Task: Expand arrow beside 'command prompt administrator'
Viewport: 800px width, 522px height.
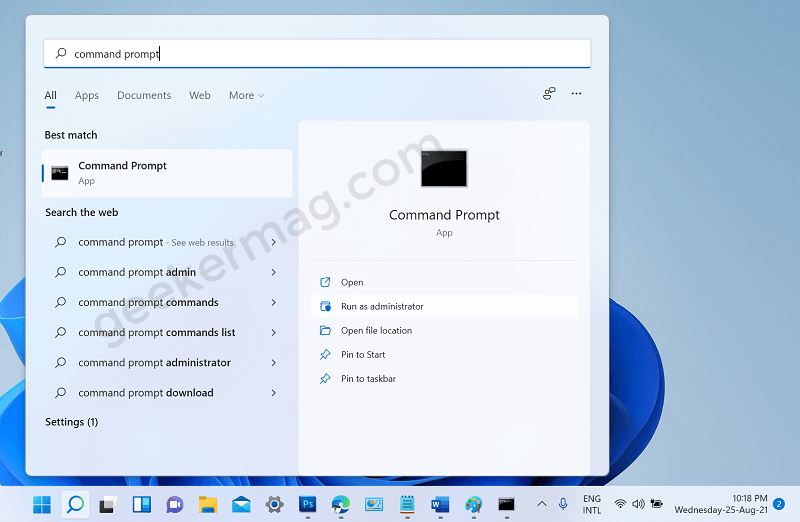Action: [x=274, y=362]
